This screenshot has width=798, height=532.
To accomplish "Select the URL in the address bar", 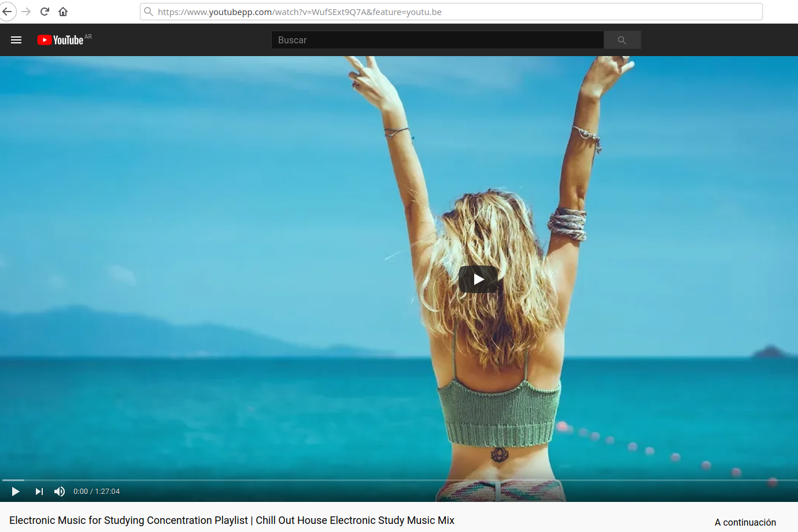I will click(x=300, y=12).
